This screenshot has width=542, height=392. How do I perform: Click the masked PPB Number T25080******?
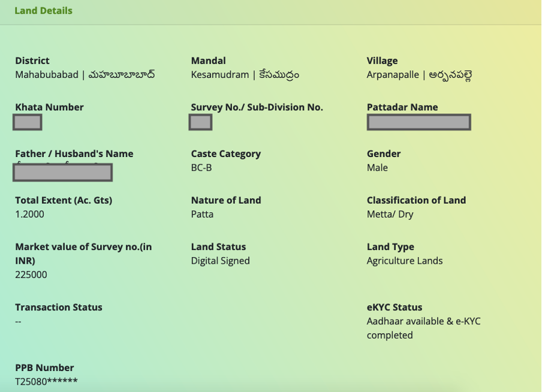coord(46,382)
